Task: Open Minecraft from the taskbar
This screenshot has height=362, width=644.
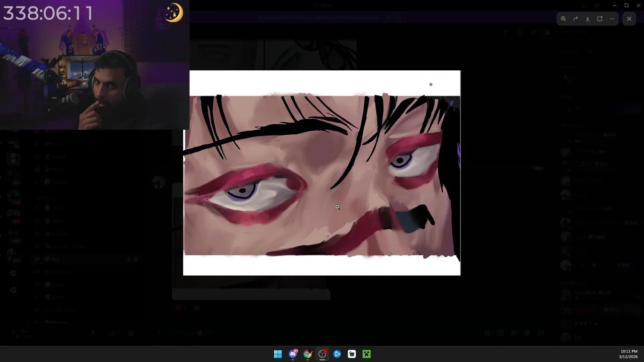Action: 367,354
